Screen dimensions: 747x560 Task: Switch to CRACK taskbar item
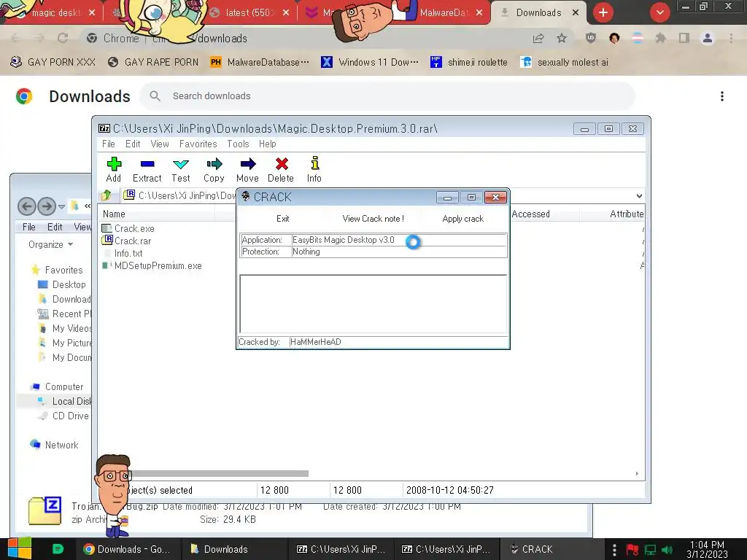point(550,549)
